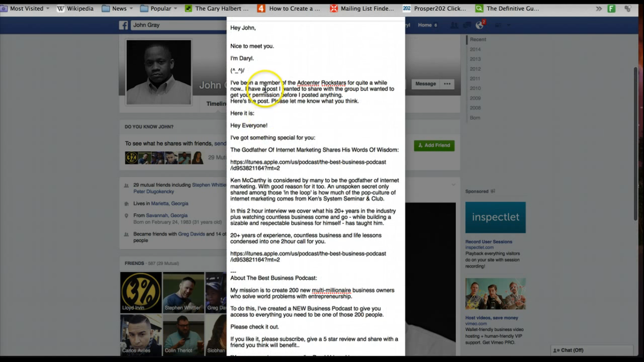Screen dimensions: 644x362
Task: Open account settings dropdown arrow in Facebook bar
Action: click(x=509, y=25)
